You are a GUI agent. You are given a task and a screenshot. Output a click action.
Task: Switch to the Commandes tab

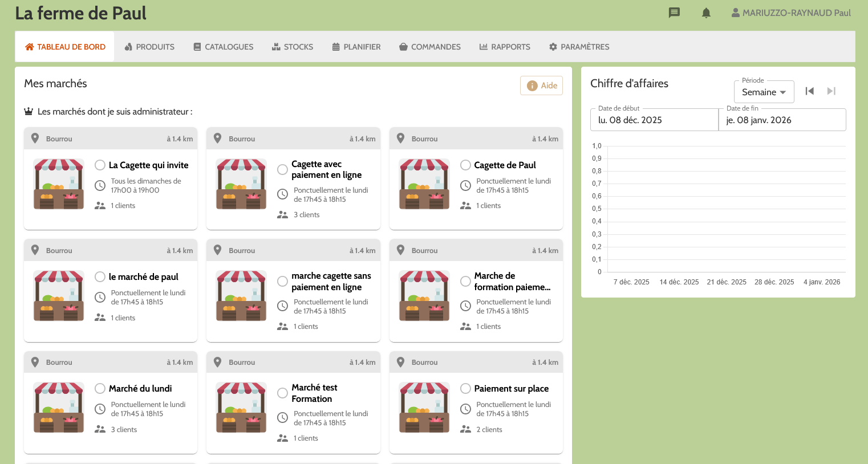pos(430,47)
